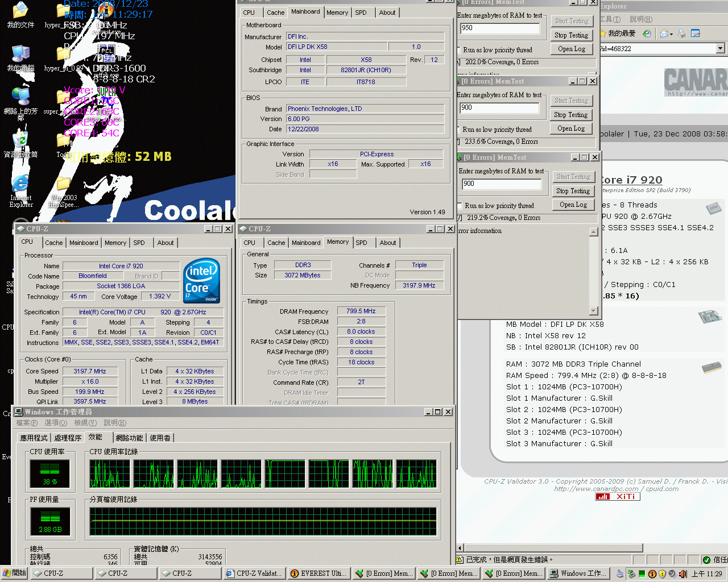Viewport: 728px width, 582px height.
Task: Open the Task Manager Options menu
Action: point(55,423)
